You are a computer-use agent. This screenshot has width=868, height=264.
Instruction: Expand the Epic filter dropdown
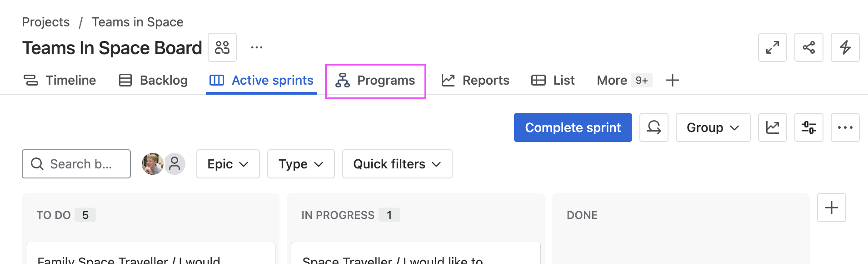coord(228,164)
